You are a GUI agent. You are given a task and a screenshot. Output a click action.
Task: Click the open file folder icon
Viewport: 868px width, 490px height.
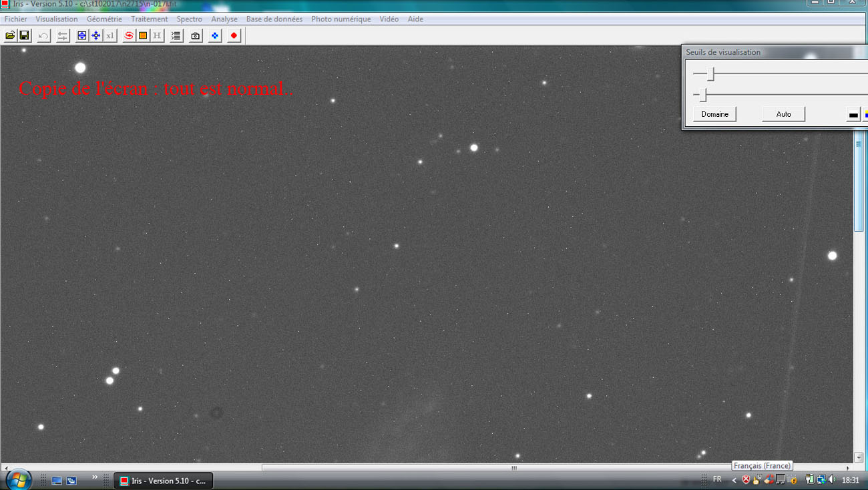pos(10,35)
